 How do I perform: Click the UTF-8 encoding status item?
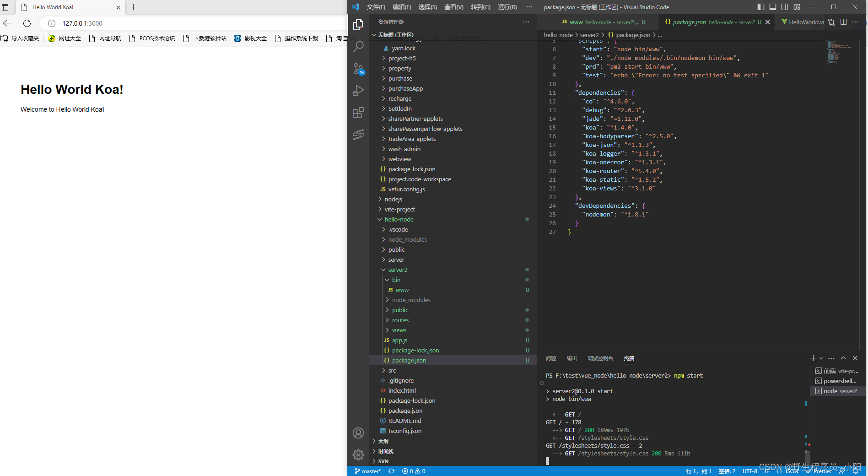[749, 471]
